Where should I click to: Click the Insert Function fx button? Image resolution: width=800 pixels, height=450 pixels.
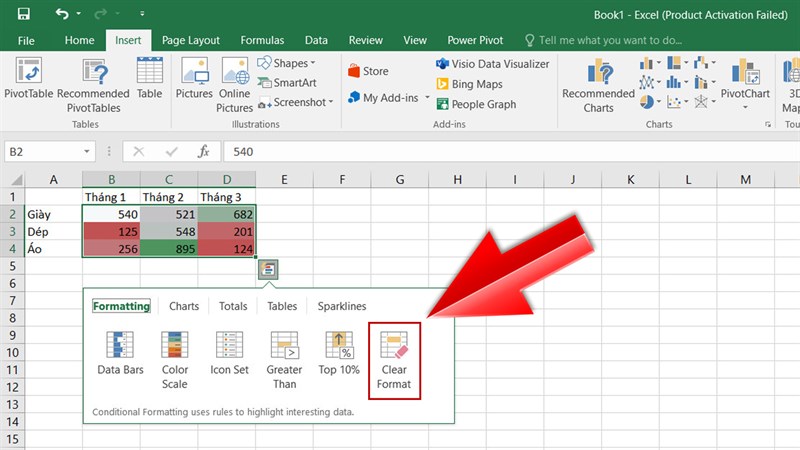click(x=204, y=152)
